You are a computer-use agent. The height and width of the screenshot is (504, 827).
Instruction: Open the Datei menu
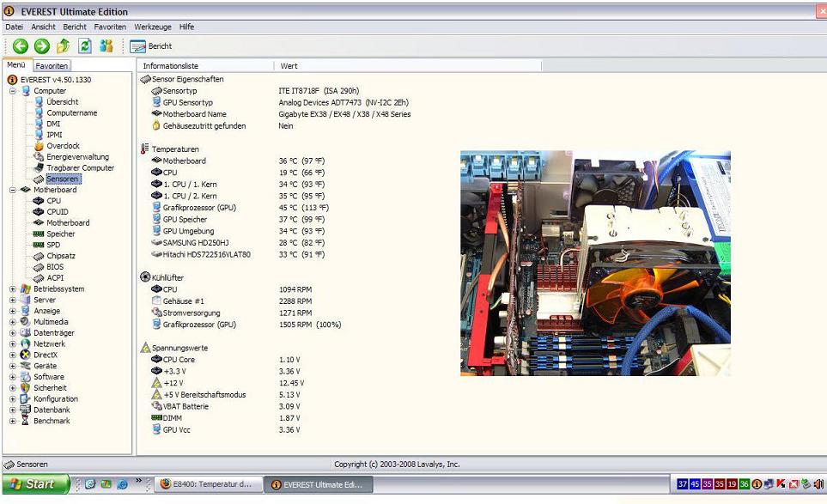[x=15, y=27]
